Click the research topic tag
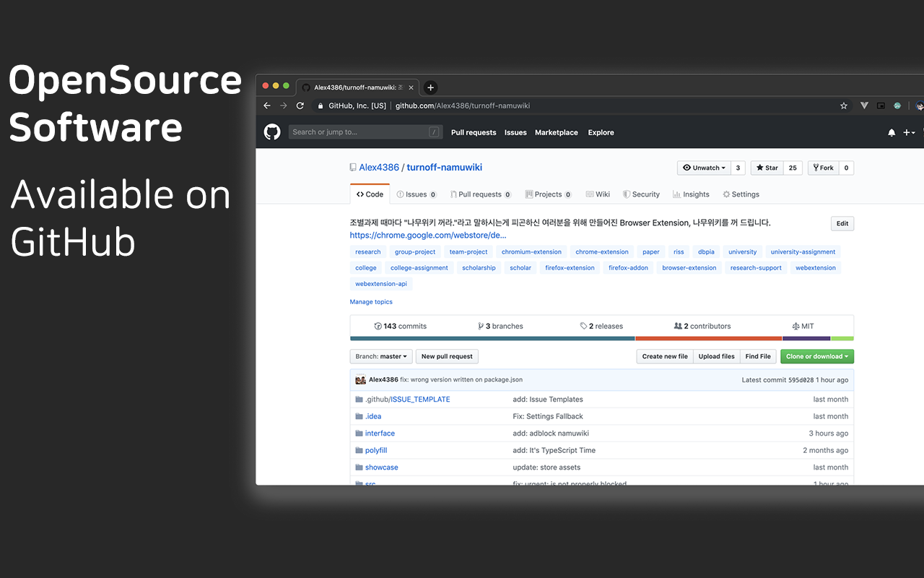The width and height of the screenshot is (924, 578). point(368,252)
